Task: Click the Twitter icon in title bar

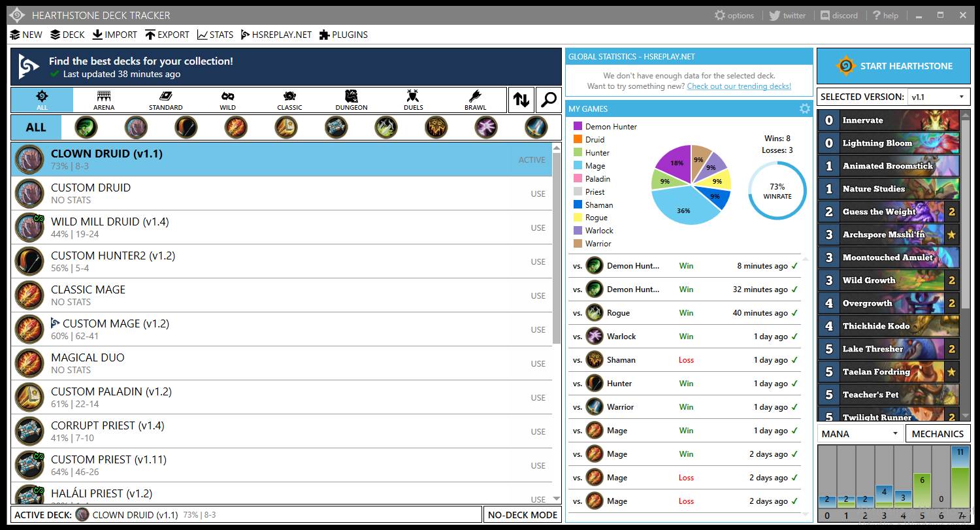Action: 774,15
